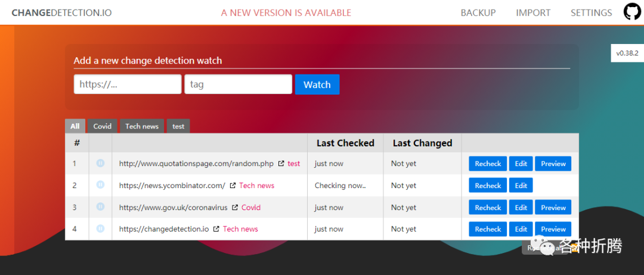Recheck the changedetection.io watch
Viewport: 644px width, 275px height.
tap(488, 229)
